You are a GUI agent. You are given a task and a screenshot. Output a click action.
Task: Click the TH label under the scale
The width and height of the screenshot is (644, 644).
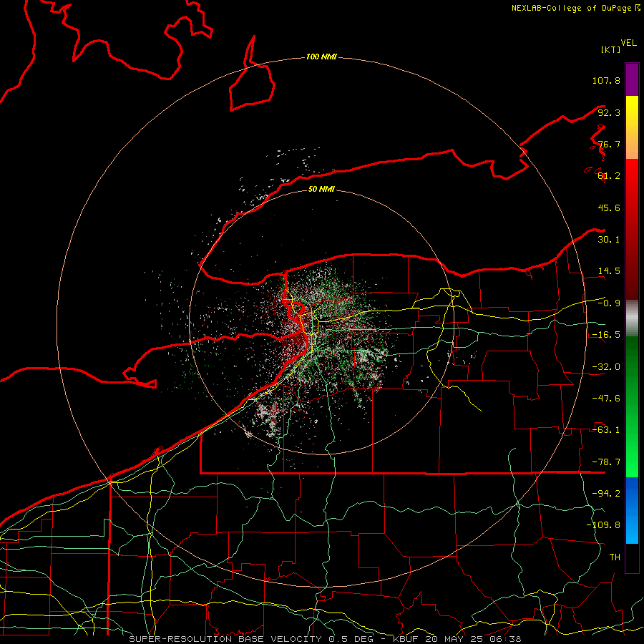615,557
